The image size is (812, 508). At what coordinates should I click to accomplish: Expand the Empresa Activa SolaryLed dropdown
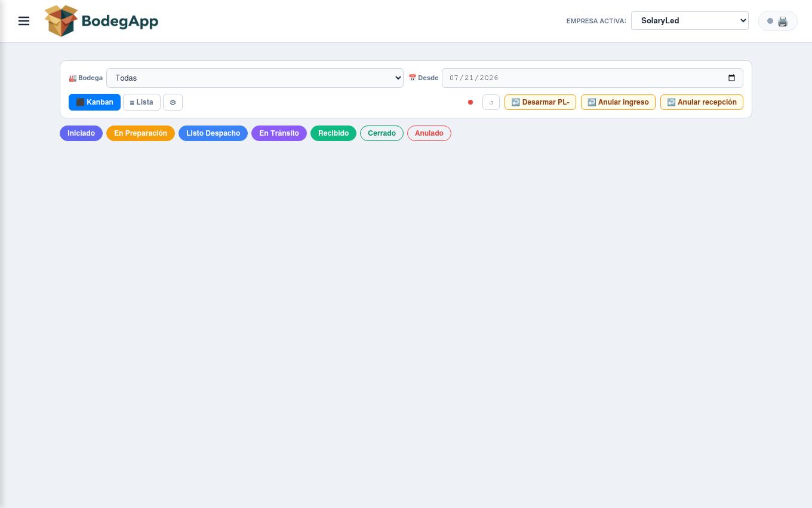(690, 20)
